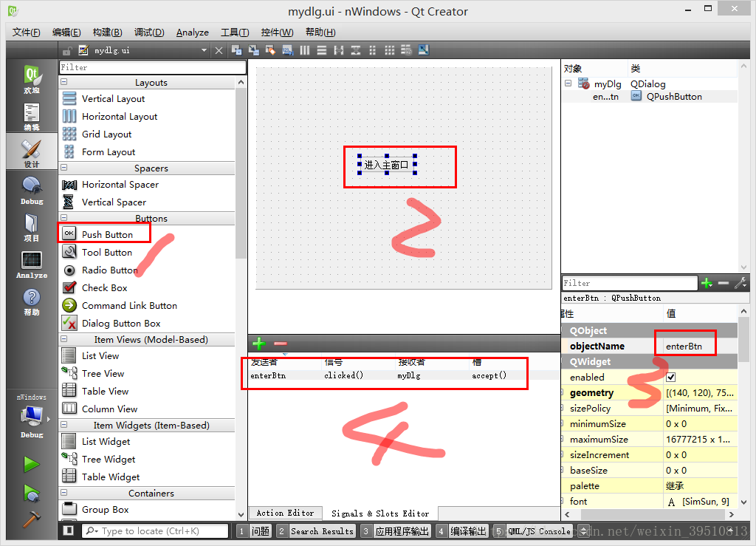Add a new signal/slot connection with green plus

[x=259, y=344]
